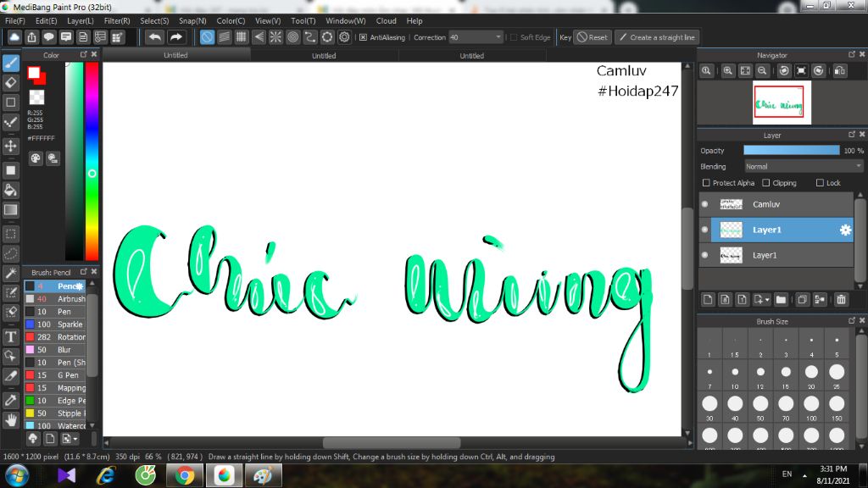Switch to second Untitled tab

(x=324, y=55)
